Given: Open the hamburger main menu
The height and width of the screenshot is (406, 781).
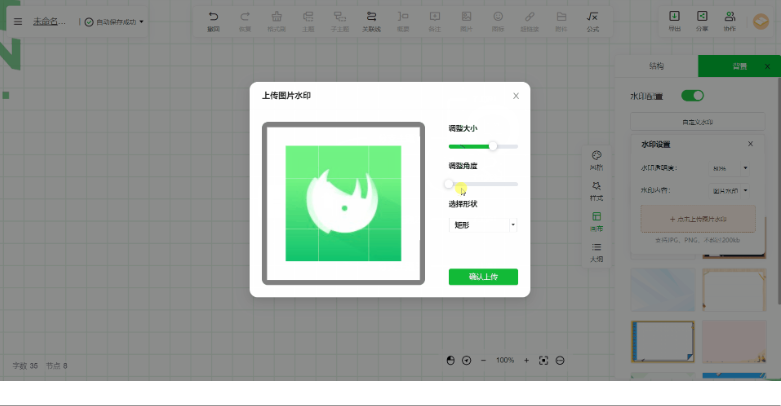Looking at the screenshot, I should click(18, 22).
